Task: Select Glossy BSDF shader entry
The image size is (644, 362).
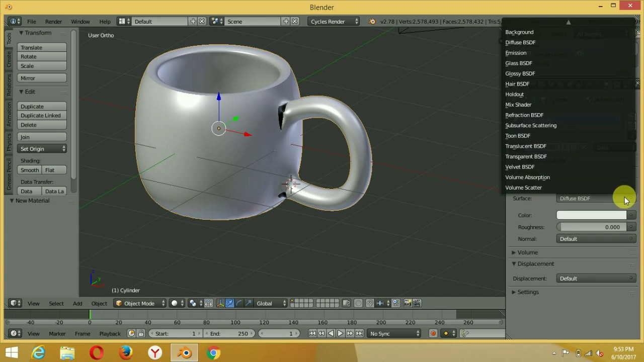Action: (520, 73)
